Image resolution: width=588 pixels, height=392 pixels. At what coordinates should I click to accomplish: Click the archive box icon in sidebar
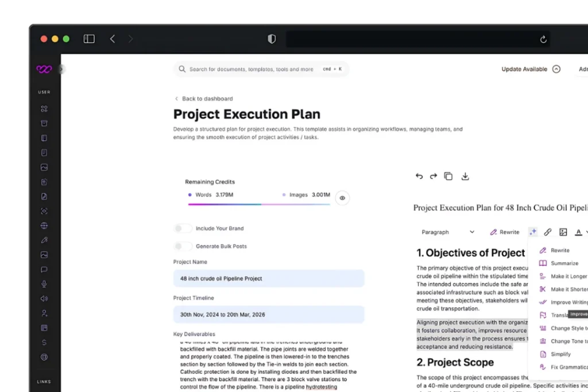(x=44, y=123)
